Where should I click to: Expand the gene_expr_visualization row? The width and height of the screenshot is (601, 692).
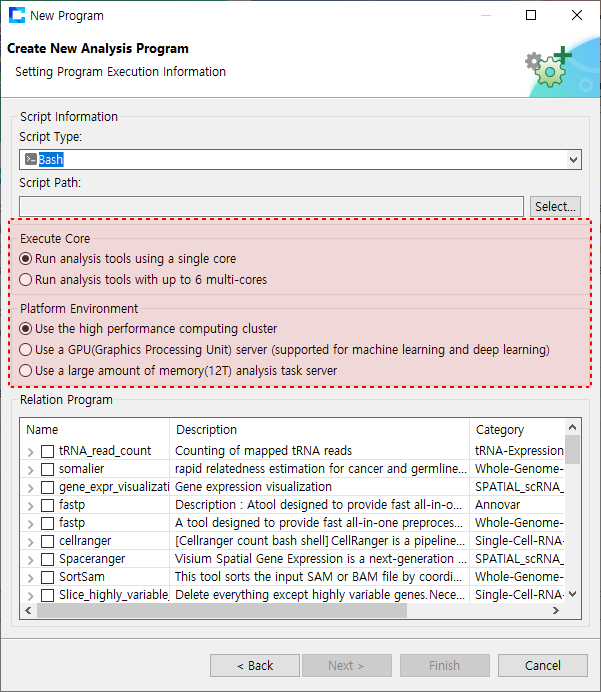(x=30, y=488)
